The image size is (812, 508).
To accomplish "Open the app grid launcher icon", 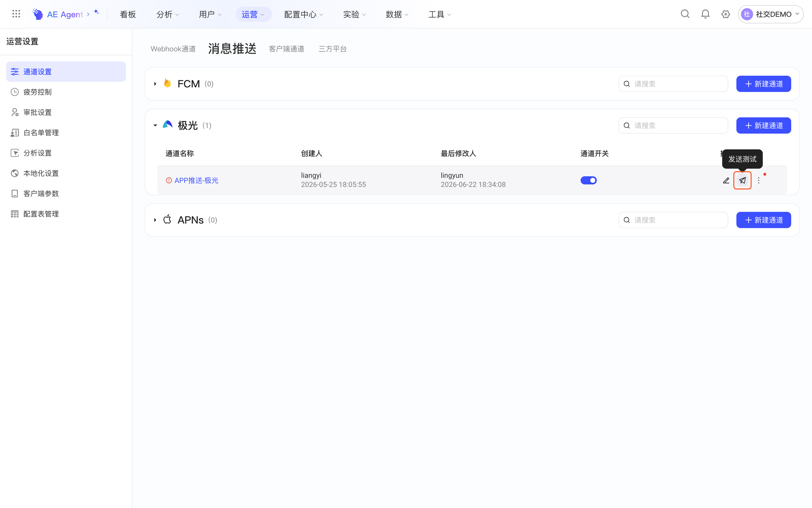I will [x=16, y=14].
